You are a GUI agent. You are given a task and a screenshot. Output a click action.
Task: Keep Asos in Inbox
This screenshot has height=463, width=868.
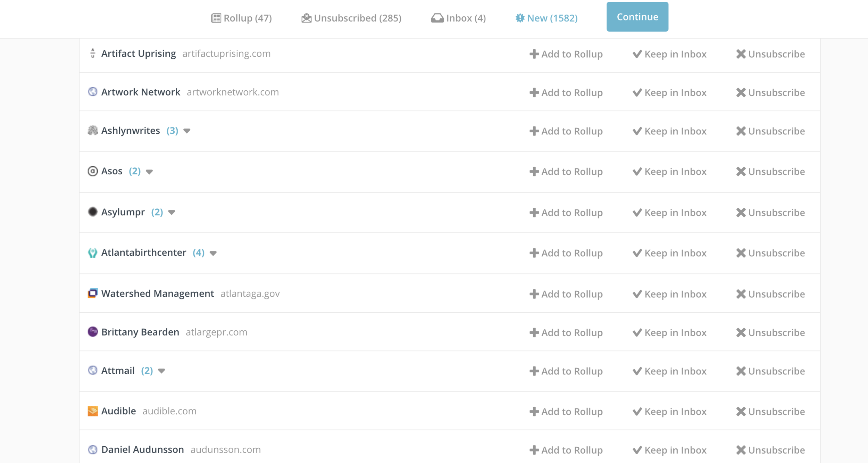click(669, 172)
